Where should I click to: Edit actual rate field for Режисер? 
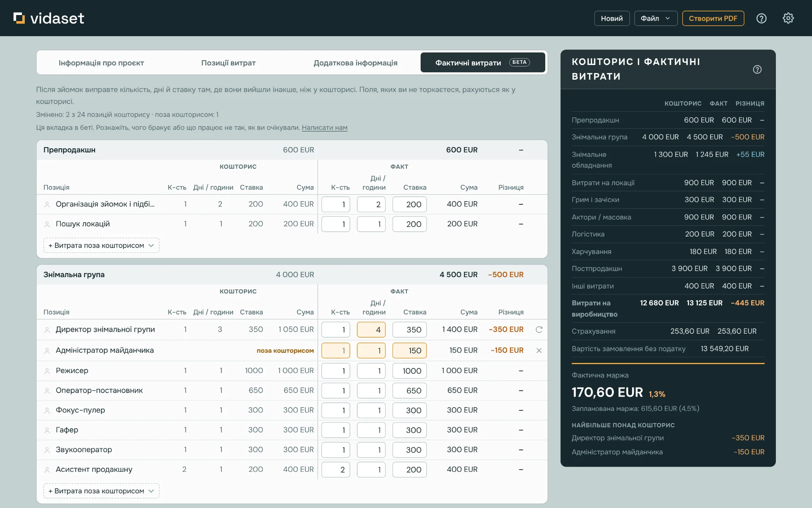[409, 371]
